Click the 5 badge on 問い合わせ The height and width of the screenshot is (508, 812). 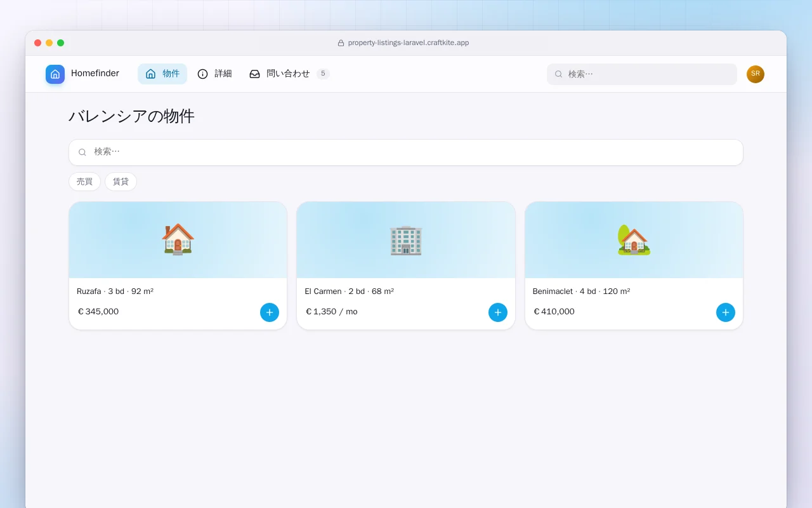click(323, 74)
